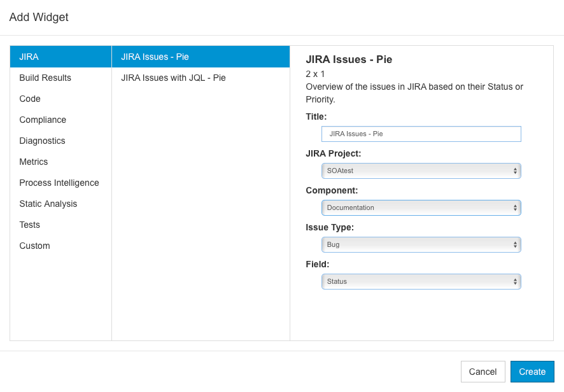Select the Metrics category
The width and height of the screenshot is (564, 392).
click(x=60, y=162)
